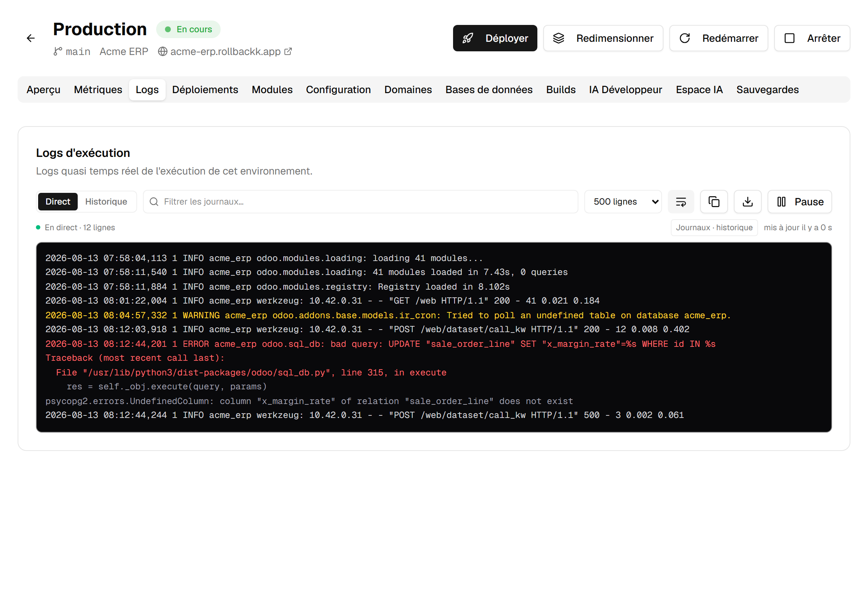Click the '41 modules loaded in 7.43s' line
Image resolution: width=868 pixels, height=613 pixels.
coord(306,272)
